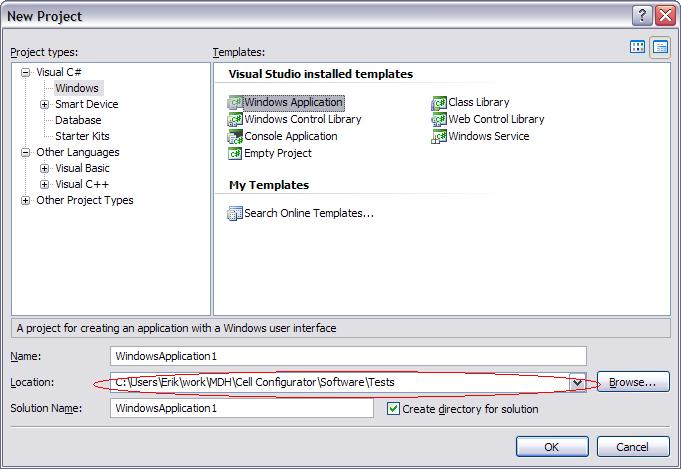Viewport: 681px width, 469px height.
Task: Expand the Visual Basic node
Action: coord(44,168)
